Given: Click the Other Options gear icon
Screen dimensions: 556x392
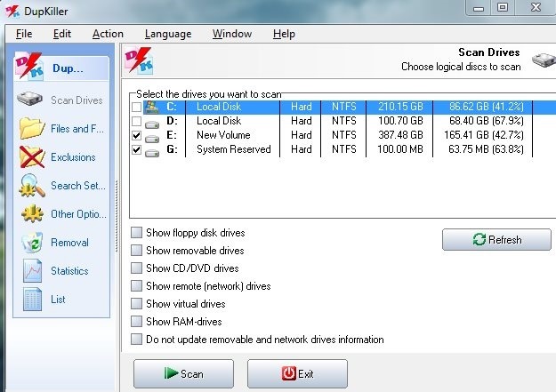Looking at the screenshot, I should pos(32,213).
